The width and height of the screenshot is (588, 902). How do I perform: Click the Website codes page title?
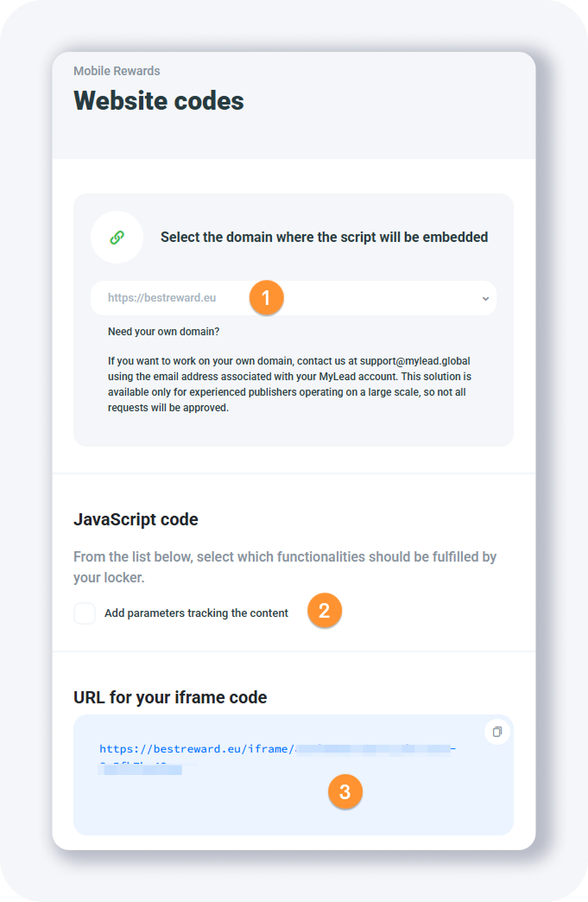coord(159,101)
